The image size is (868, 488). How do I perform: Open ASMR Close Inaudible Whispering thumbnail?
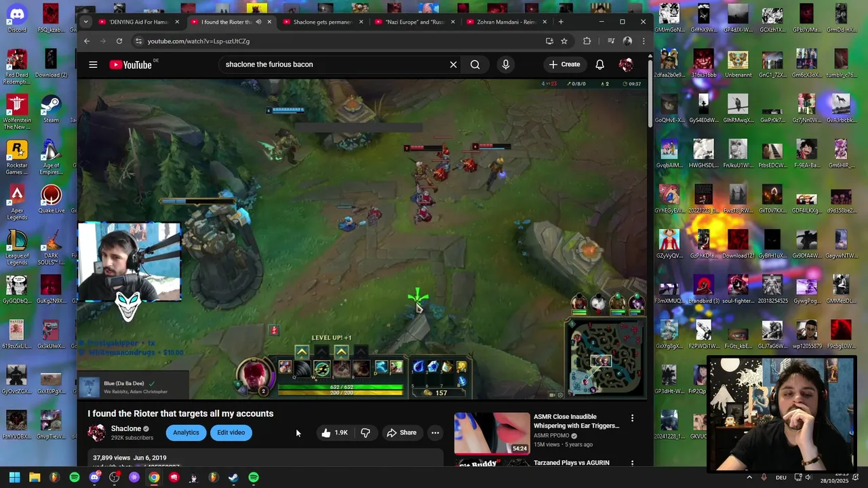coord(492,432)
